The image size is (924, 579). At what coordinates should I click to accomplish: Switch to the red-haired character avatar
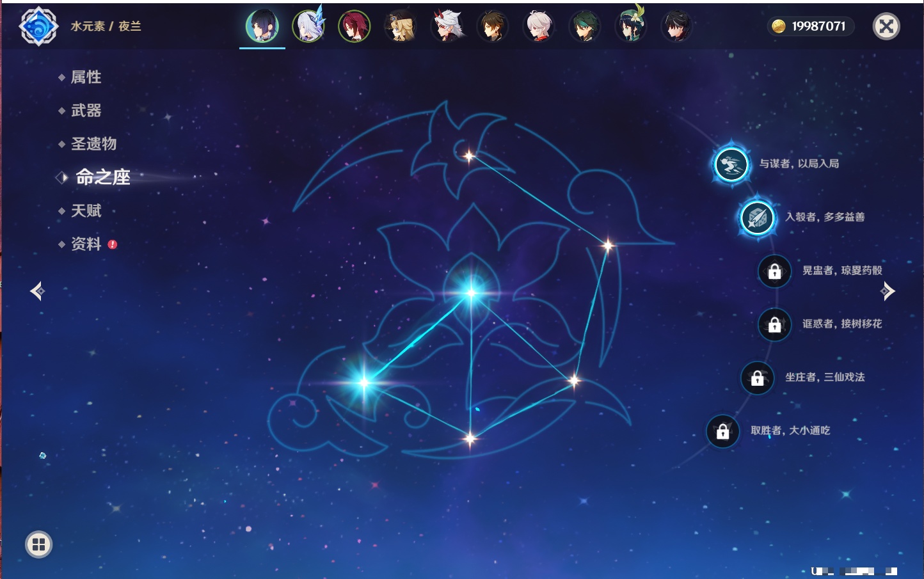tap(354, 26)
